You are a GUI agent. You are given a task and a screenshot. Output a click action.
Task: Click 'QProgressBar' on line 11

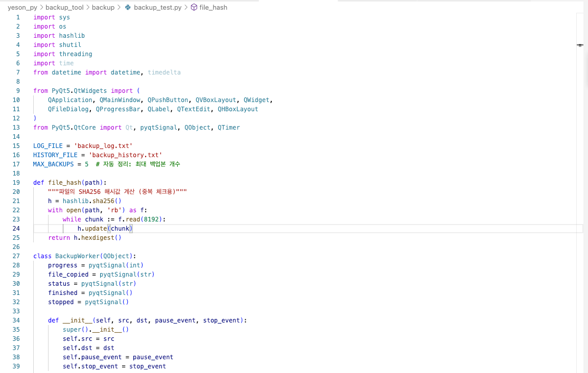(x=117, y=109)
